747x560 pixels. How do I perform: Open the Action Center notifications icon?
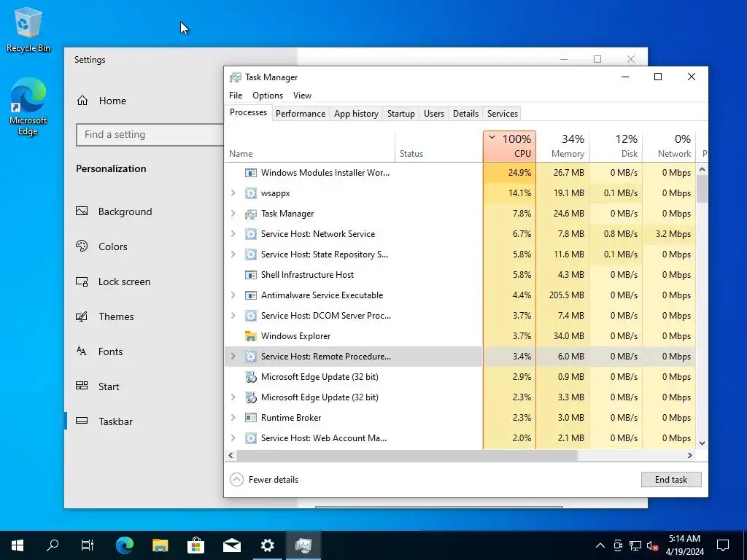723,545
